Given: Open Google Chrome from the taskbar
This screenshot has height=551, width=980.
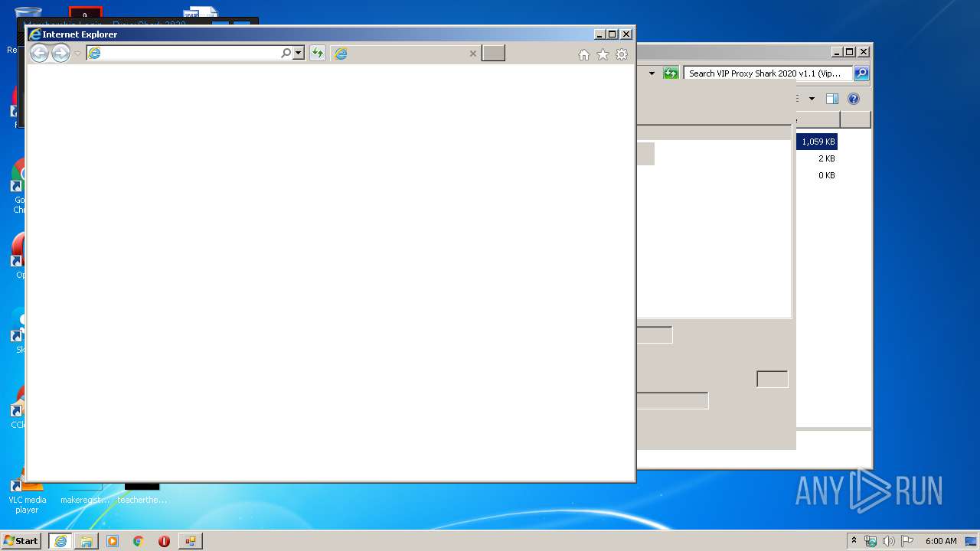Looking at the screenshot, I should point(138,541).
